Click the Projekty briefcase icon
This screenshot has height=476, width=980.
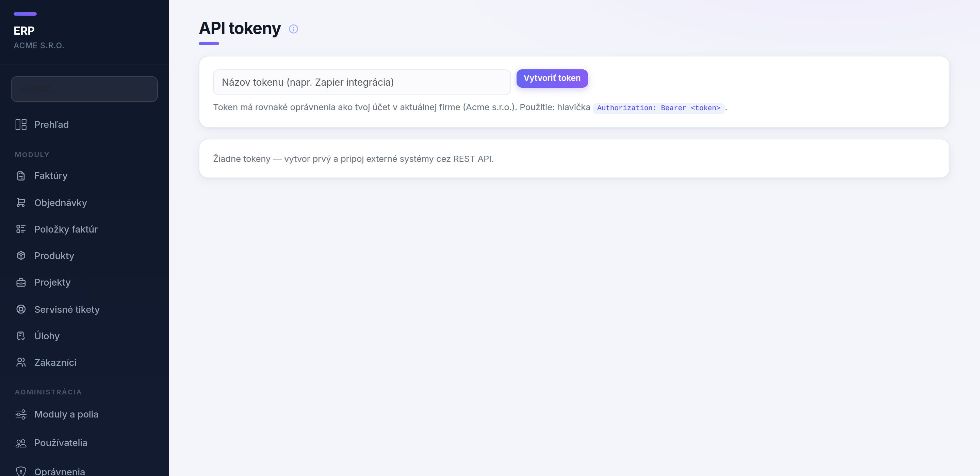(21, 283)
